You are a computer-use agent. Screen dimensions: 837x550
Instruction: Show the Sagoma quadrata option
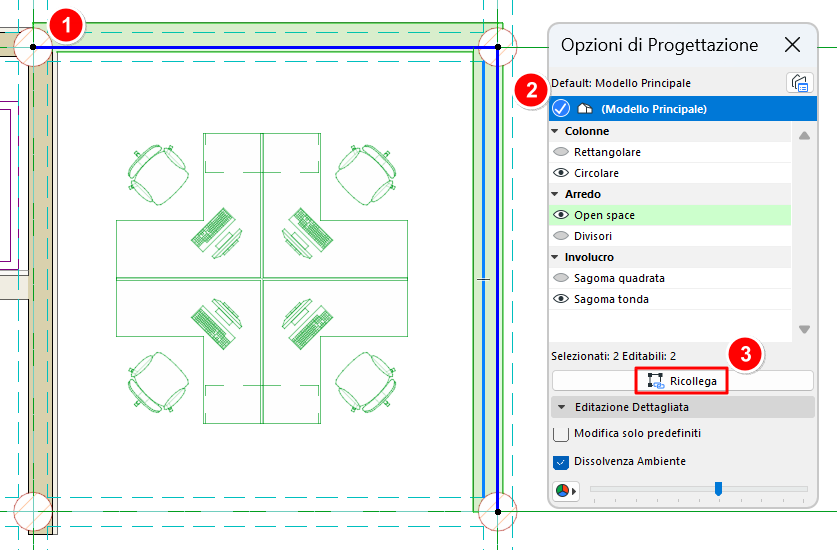560,278
